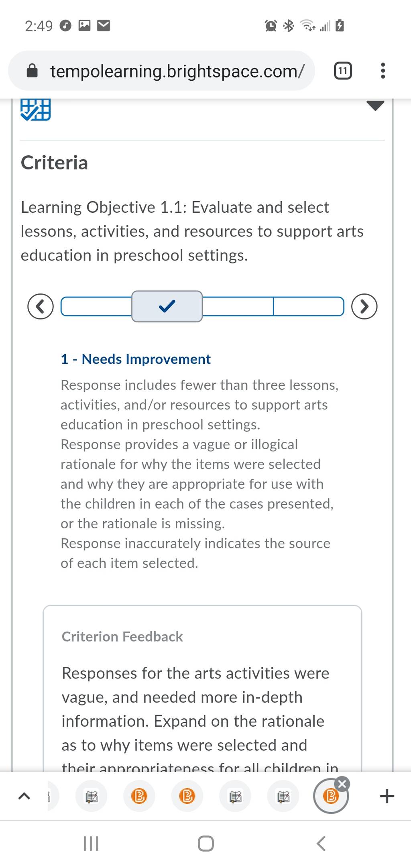This screenshot has height=868, width=411.
Task: Select the first rubric level segment
Action: [96, 306]
